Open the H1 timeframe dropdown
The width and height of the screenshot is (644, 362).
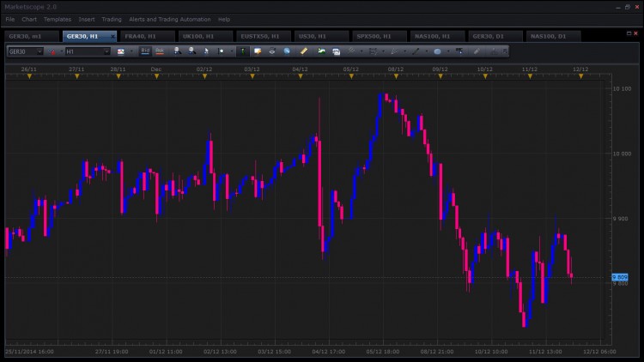coord(88,51)
